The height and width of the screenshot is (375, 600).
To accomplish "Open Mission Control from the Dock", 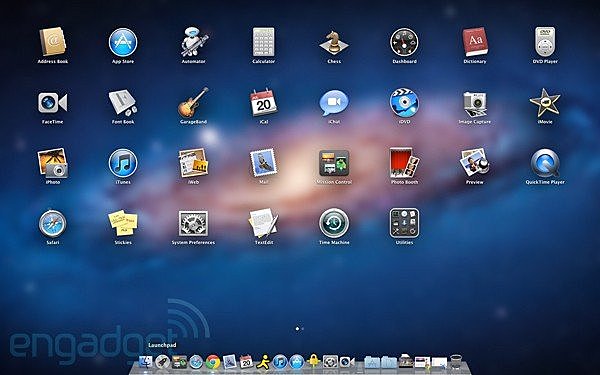I will [x=179, y=362].
